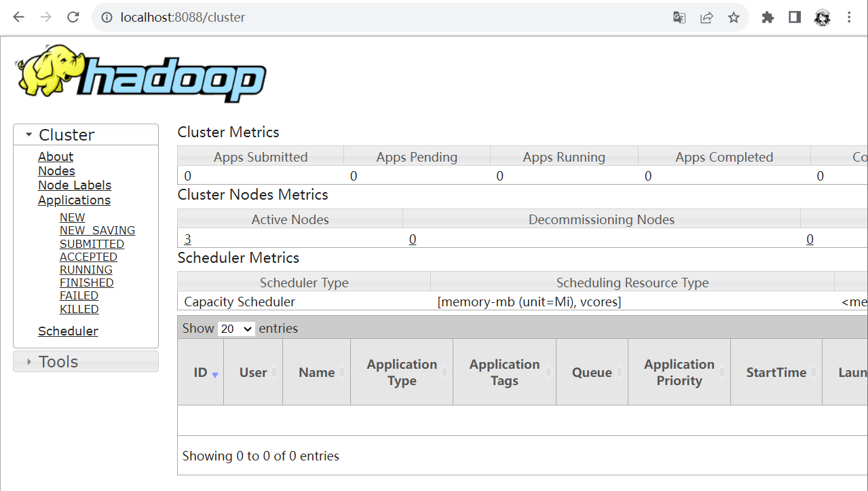Click the Decommissioning Nodes count 0
The height and width of the screenshot is (491, 868).
click(413, 239)
